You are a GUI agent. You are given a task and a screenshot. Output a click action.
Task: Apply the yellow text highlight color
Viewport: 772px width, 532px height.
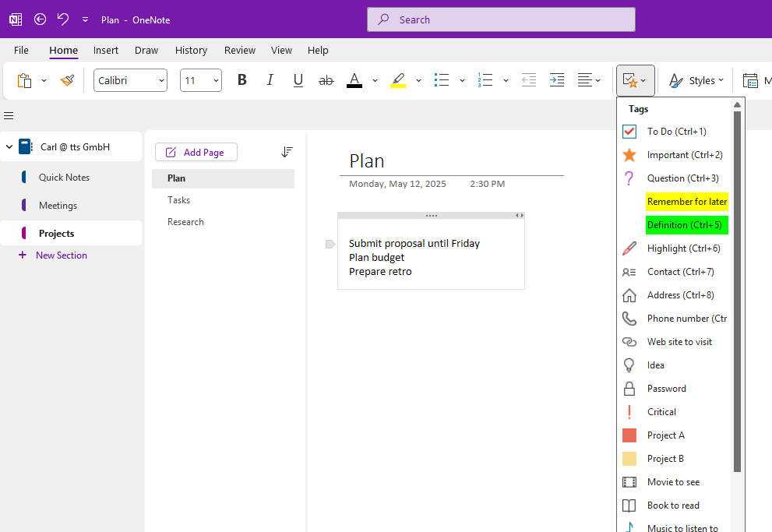(398, 80)
